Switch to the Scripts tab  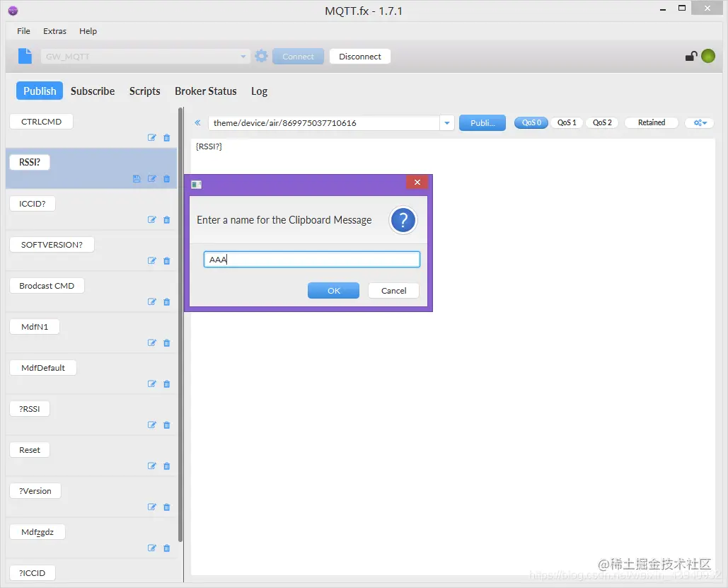point(145,91)
